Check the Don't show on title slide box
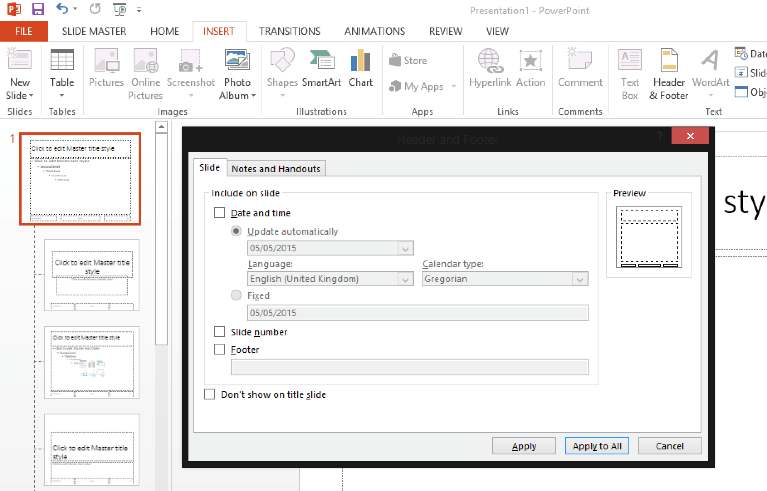The height and width of the screenshot is (491, 767). coord(209,395)
